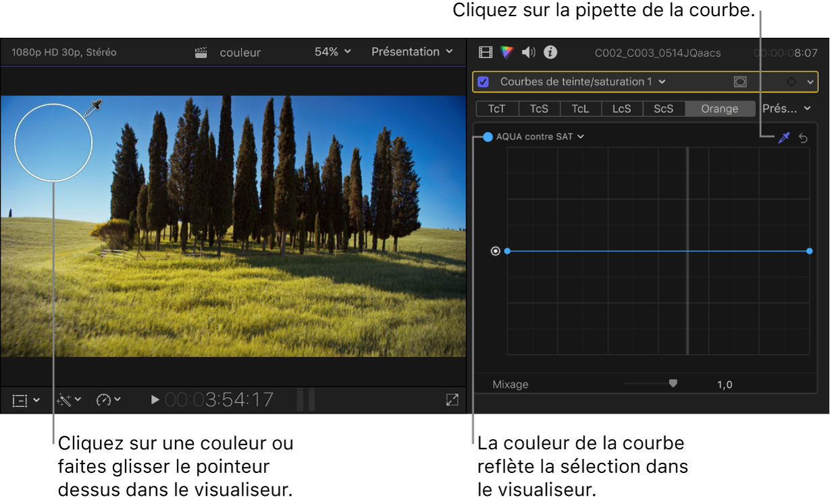Toggle the AQUA contre SAT curve color dot
Screen dimensions: 830x504
489,136
